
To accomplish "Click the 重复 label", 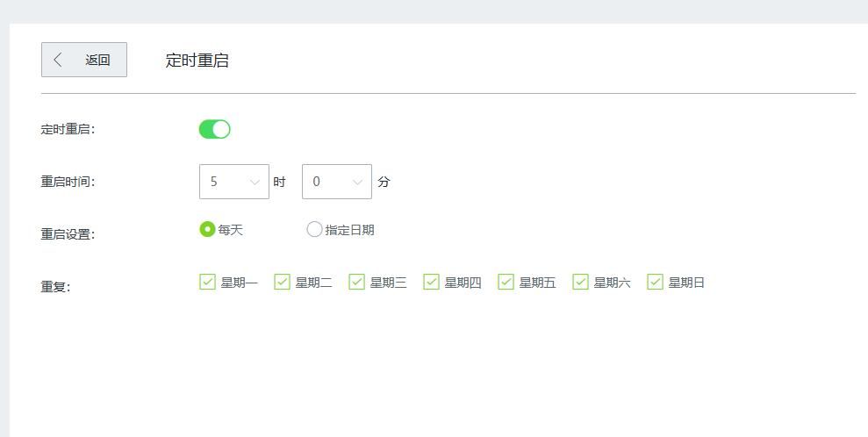I will click(x=55, y=287).
